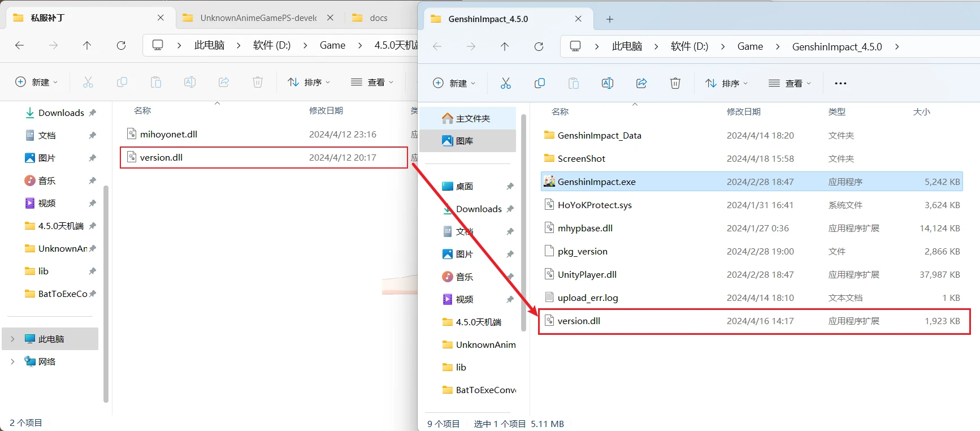Open the three-dots more options in right window
This screenshot has width=980, height=431.
tap(840, 83)
